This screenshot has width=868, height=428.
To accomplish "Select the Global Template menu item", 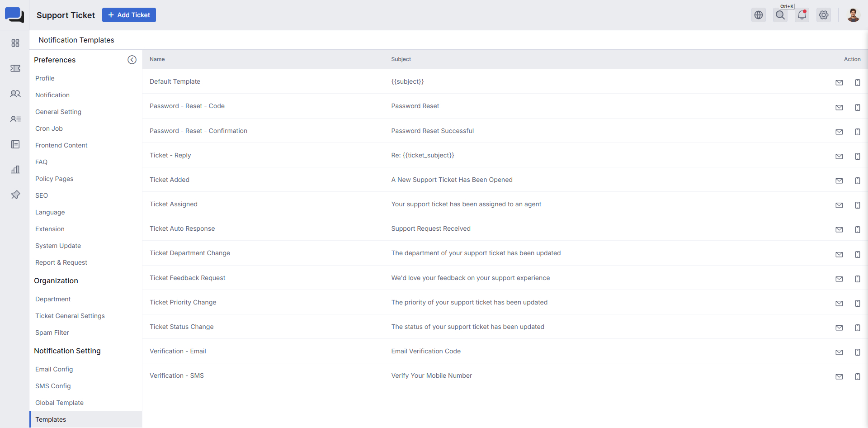I will pyautogui.click(x=59, y=403).
